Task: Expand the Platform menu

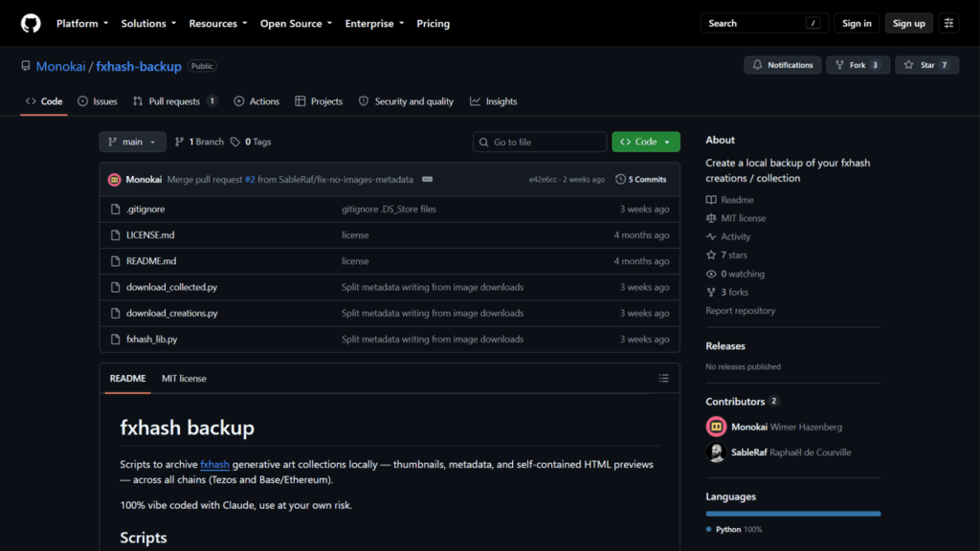Action: pos(82,23)
